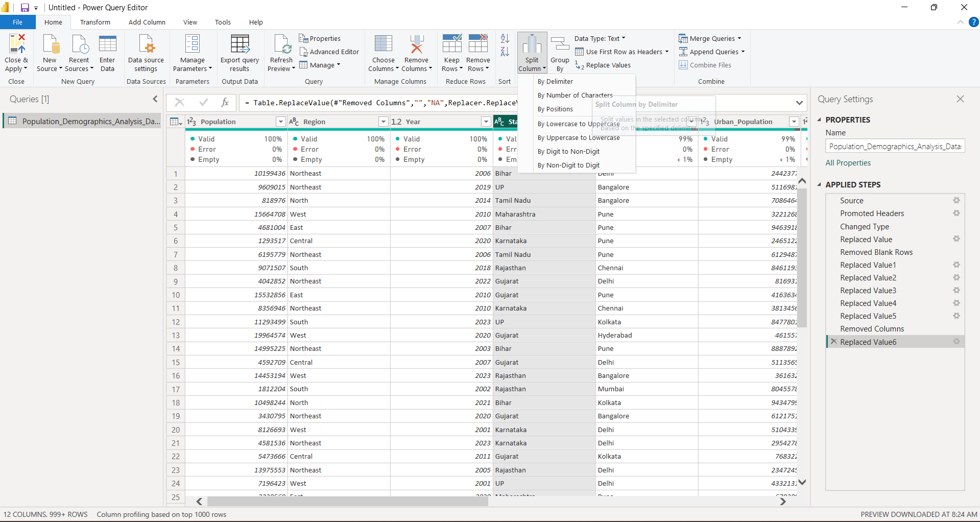Delete the Replaced Value6 step
The image size is (980, 522).
tap(834, 342)
